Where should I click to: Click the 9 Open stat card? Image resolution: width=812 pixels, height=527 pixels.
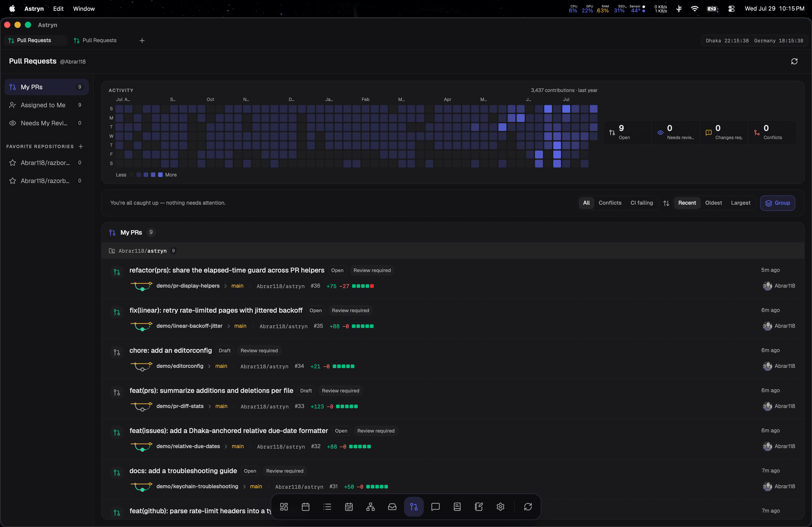627,133
